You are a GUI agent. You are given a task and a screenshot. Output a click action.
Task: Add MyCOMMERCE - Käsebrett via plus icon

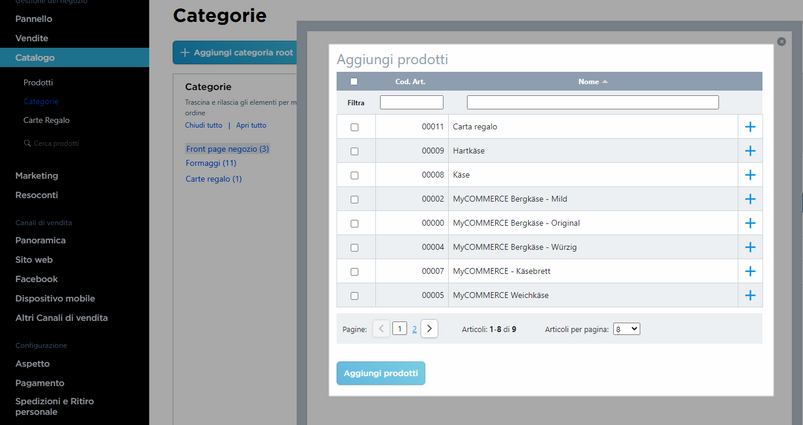click(750, 271)
